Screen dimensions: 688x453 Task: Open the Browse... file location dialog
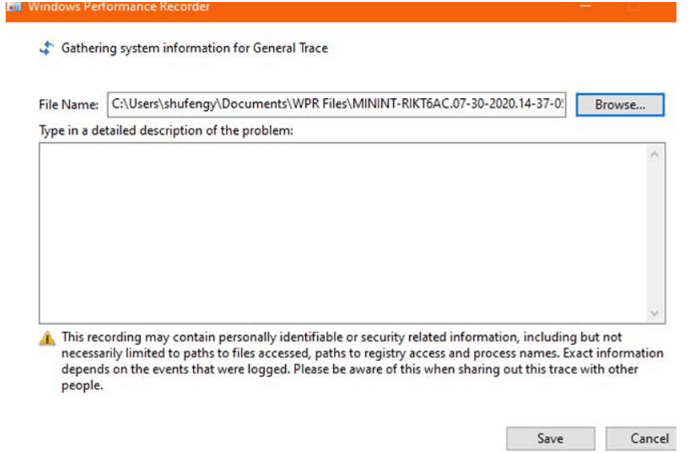tap(620, 104)
